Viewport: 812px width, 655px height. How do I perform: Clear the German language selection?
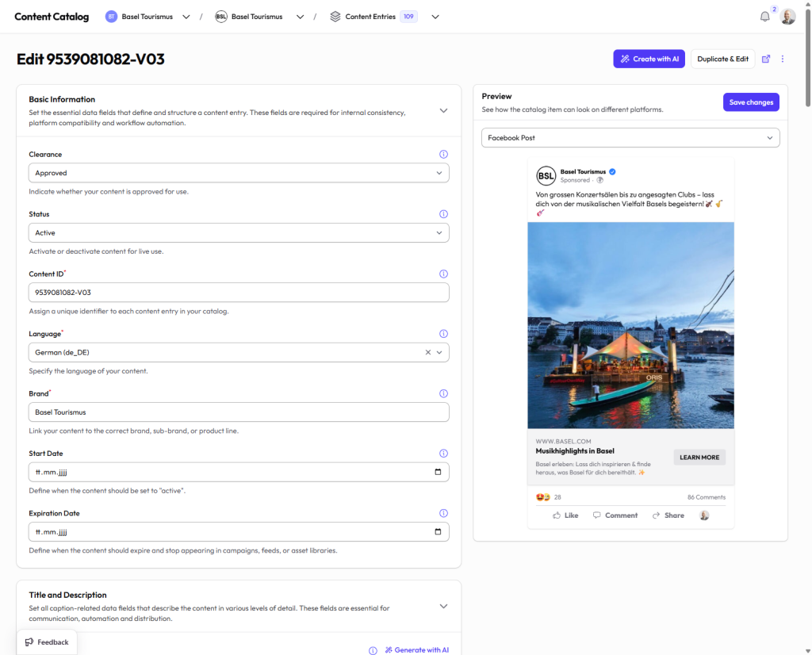tap(428, 352)
